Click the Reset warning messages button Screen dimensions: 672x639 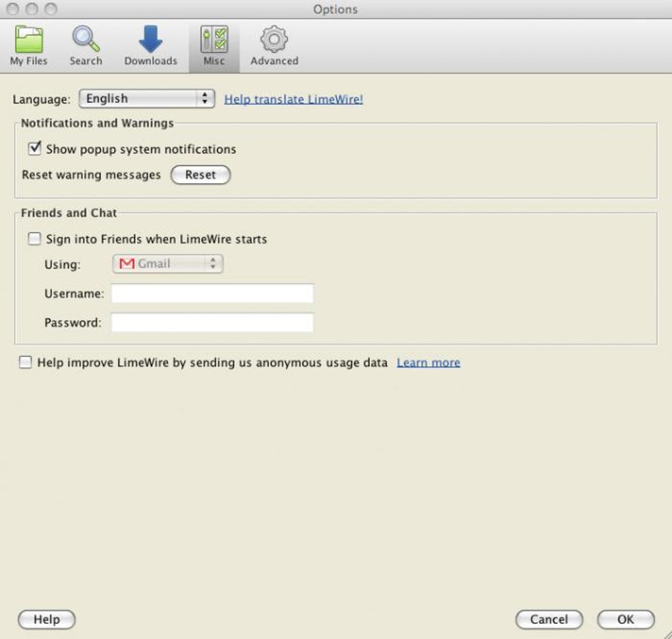[200, 175]
